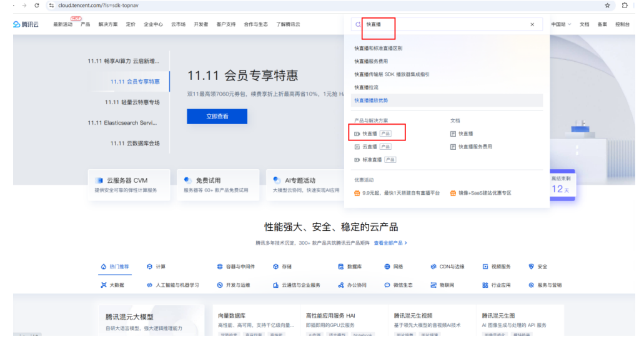The image size is (644, 352).
Task: Click the icon of the 开发与运维 category
Action: pyautogui.click(x=220, y=285)
